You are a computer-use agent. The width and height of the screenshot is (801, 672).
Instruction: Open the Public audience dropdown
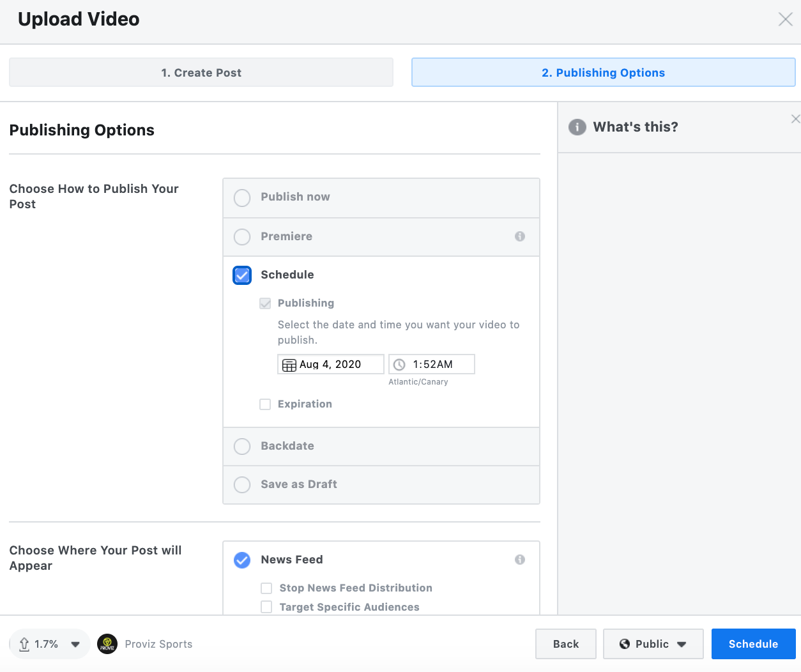[653, 644]
